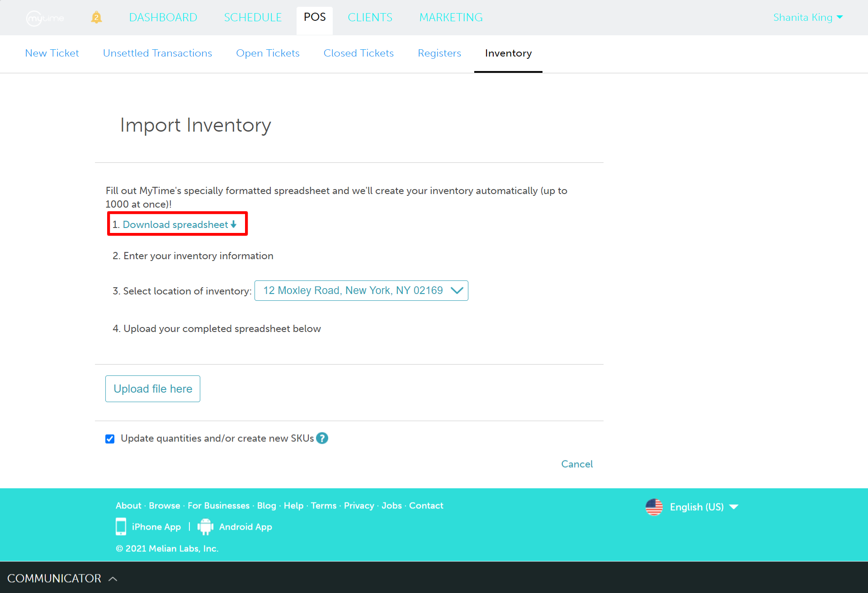Click the iPhone App phone icon
This screenshot has height=593, width=868.
[x=121, y=527]
